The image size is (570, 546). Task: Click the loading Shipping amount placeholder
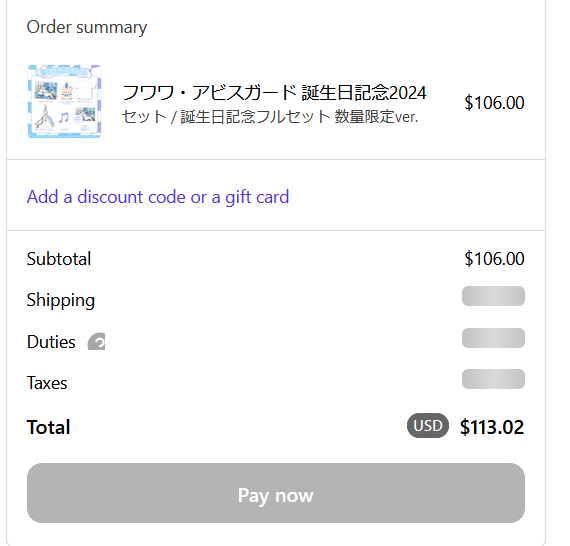point(493,296)
